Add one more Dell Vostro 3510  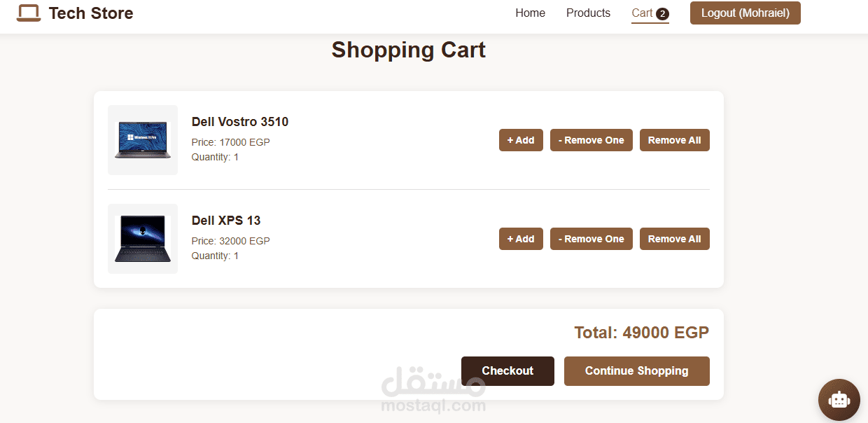[521, 140]
